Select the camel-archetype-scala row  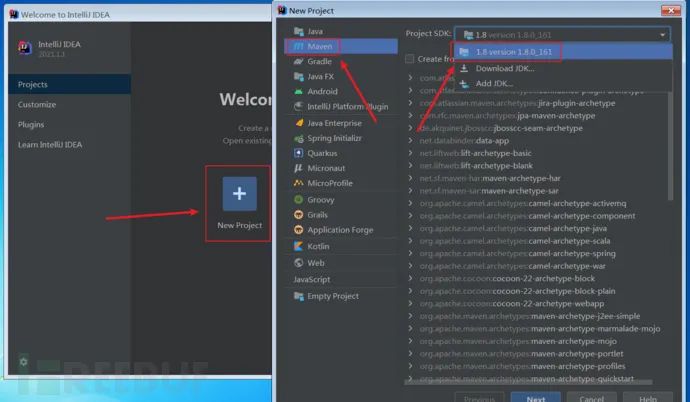click(x=535, y=241)
